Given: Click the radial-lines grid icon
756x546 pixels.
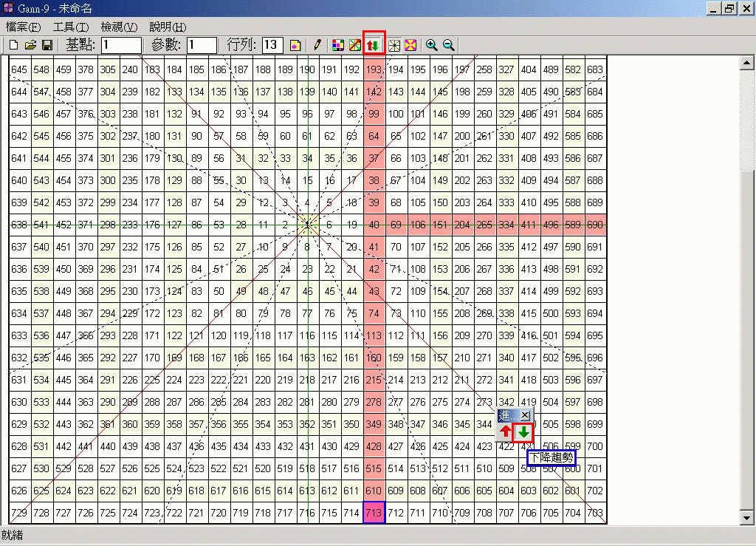Looking at the screenshot, I should click(394, 45).
